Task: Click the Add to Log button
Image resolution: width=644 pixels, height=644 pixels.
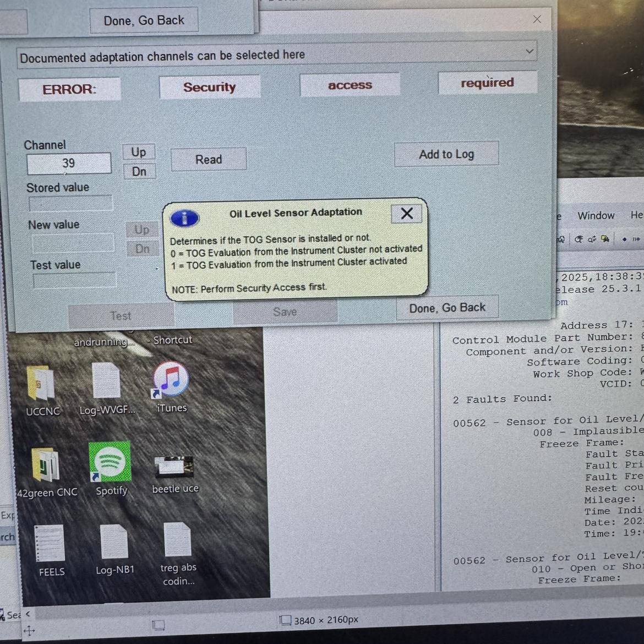Action: point(446,154)
